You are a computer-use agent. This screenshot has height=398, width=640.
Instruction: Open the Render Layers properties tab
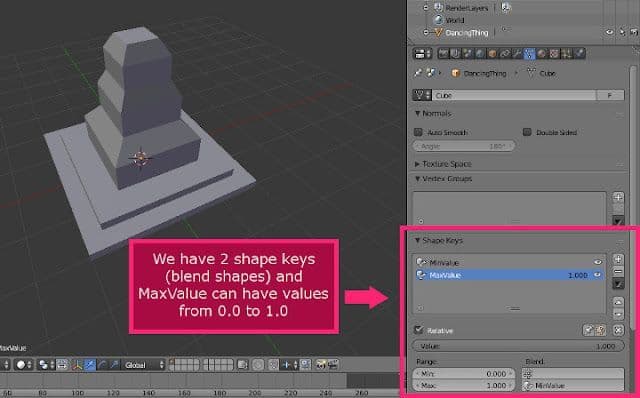[456, 53]
